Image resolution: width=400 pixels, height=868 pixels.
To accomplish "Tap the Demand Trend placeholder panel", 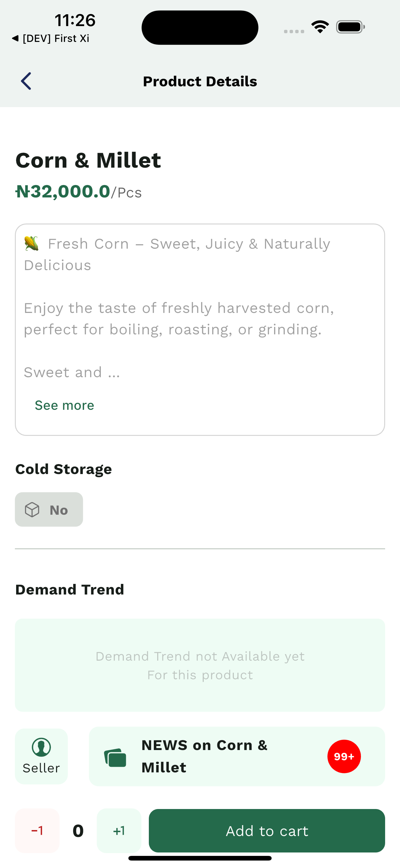I will (200, 665).
